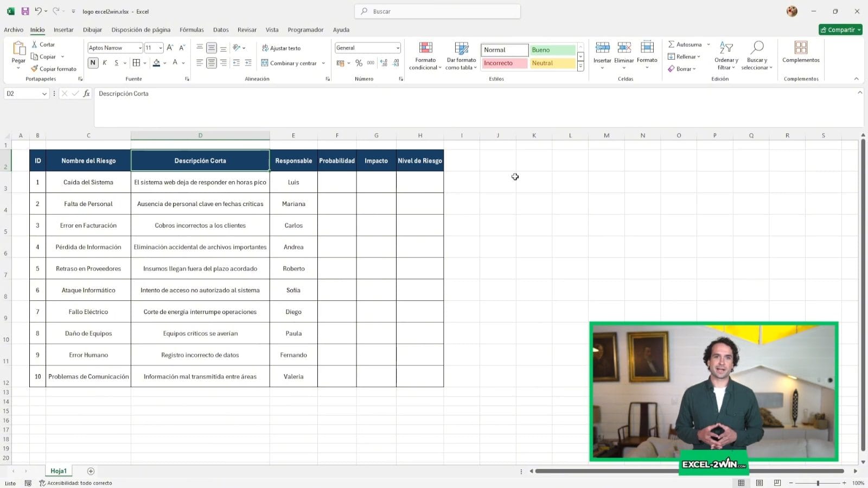Click the accounting number format icon
This screenshot has height=488, width=868.
click(341, 63)
